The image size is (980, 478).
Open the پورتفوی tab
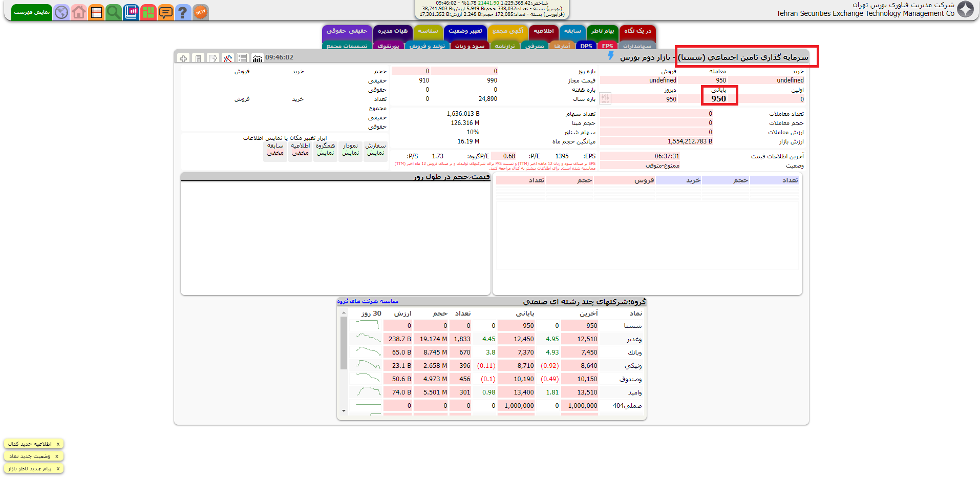(x=388, y=46)
